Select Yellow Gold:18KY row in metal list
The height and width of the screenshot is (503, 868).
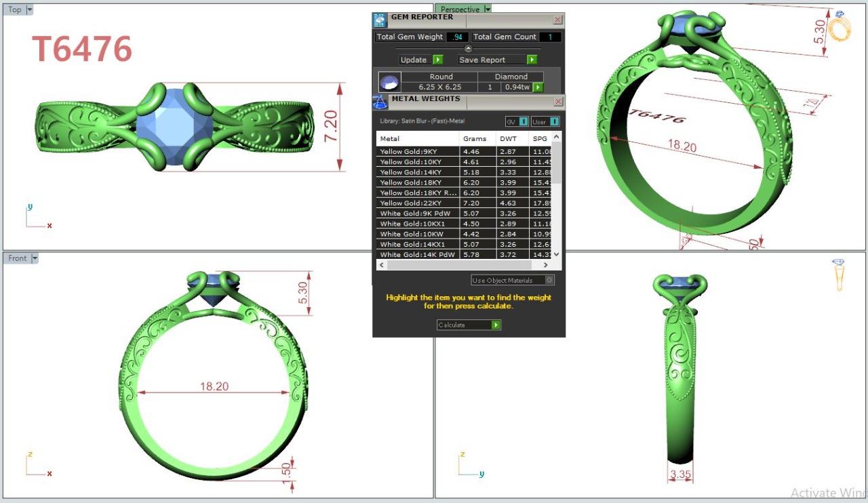pos(411,182)
